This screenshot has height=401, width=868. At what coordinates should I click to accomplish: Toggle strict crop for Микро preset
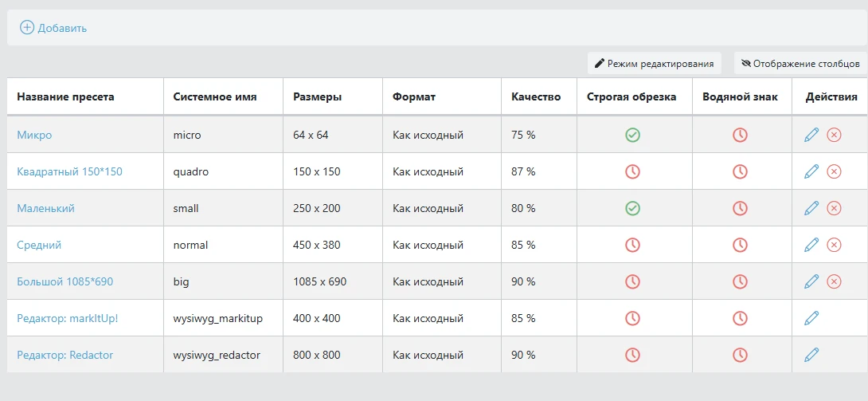click(632, 135)
